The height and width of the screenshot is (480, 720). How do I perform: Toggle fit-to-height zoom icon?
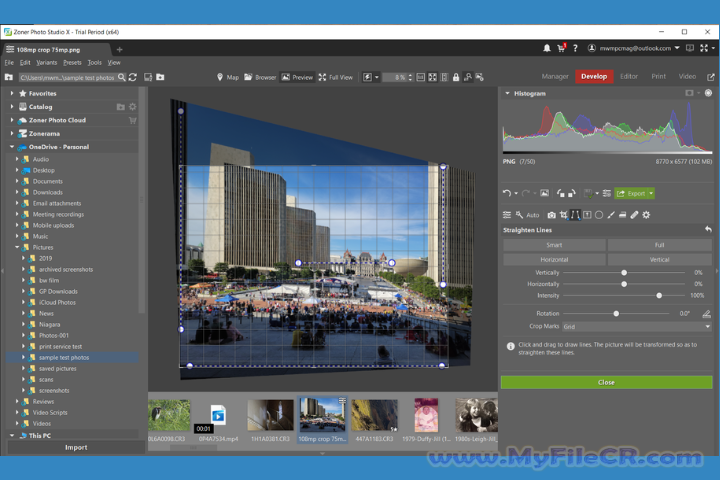point(444,77)
